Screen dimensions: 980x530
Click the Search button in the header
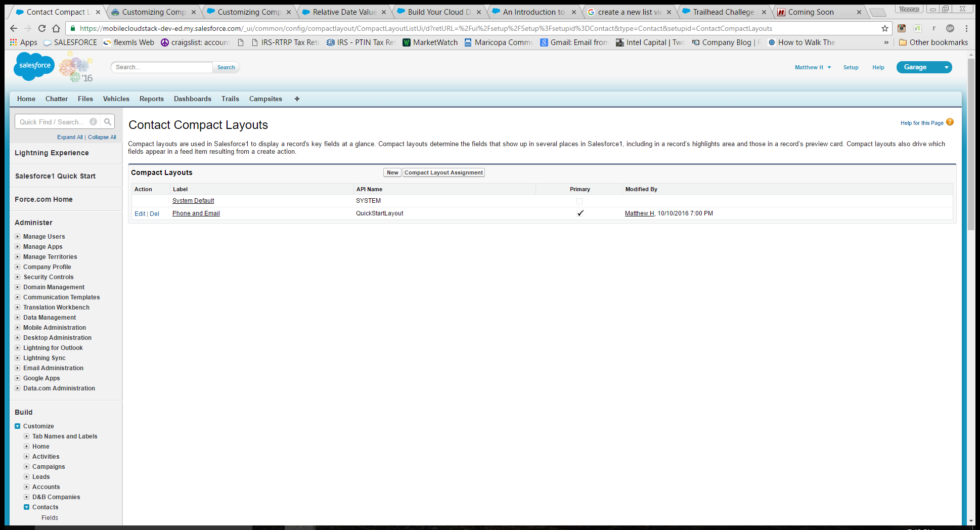[x=226, y=67]
